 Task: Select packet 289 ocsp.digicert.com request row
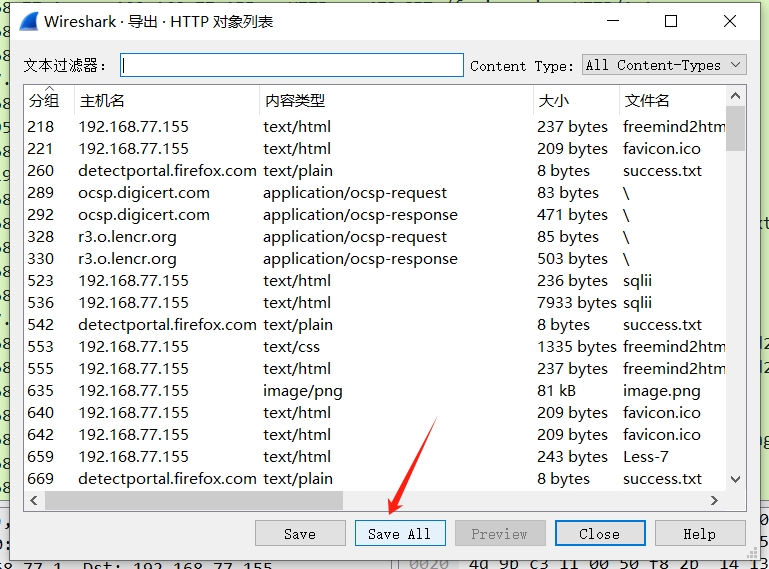click(x=375, y=193)
